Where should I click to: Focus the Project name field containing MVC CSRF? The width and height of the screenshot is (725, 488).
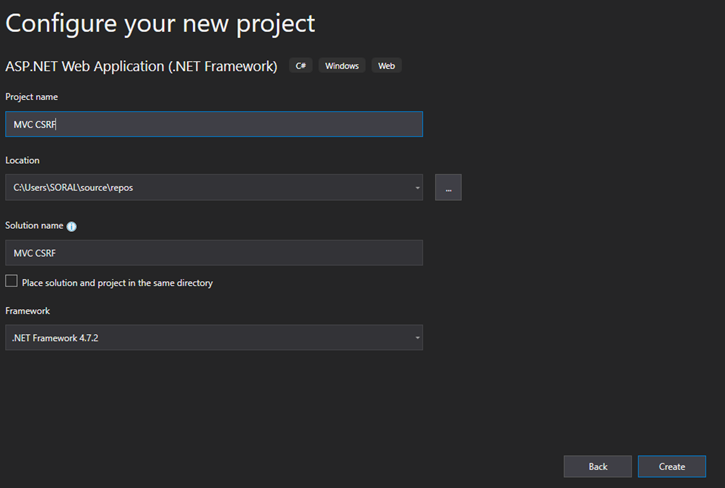click(214, 124)
